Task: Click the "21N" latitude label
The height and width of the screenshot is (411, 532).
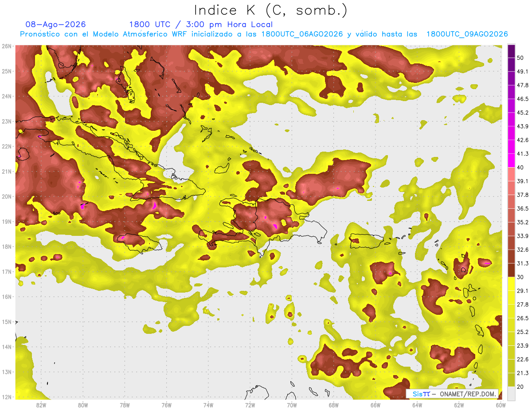Action: 6,171
